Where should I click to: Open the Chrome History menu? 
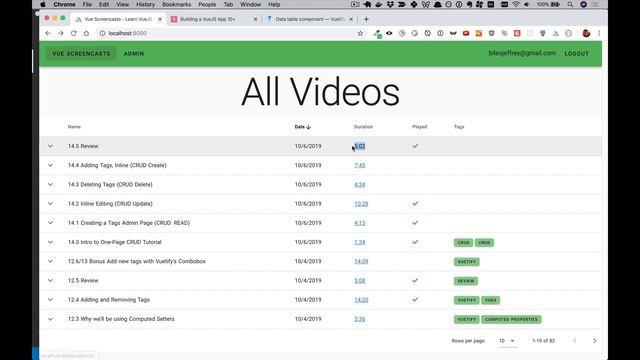(145, 4)
